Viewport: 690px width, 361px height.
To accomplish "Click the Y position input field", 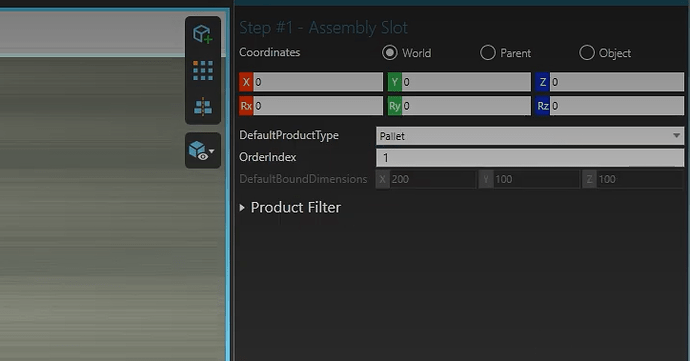I will click(466, 82).
